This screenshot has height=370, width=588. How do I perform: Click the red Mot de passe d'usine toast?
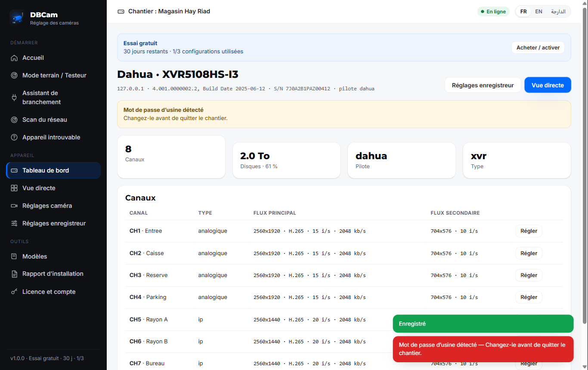[483, 349]
